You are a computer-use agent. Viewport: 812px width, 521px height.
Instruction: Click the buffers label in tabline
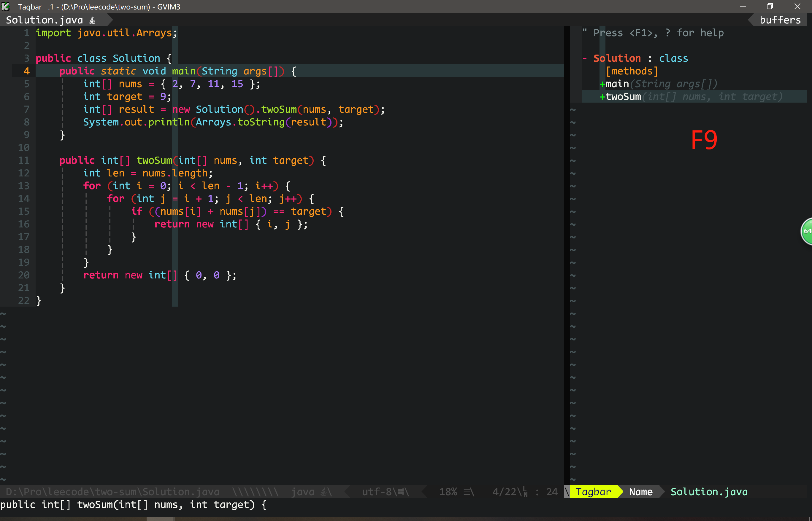point(780,20)
